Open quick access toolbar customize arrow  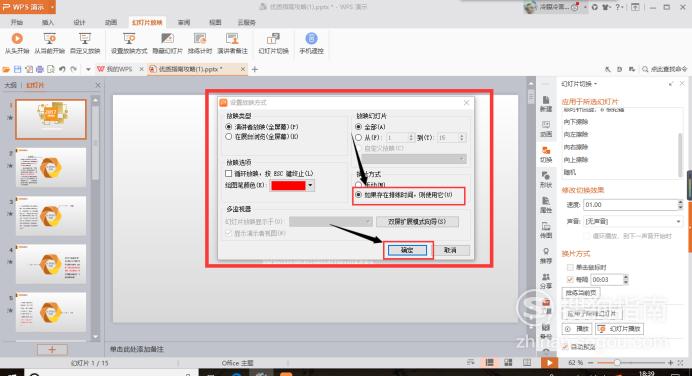click(x=88, y=69)
